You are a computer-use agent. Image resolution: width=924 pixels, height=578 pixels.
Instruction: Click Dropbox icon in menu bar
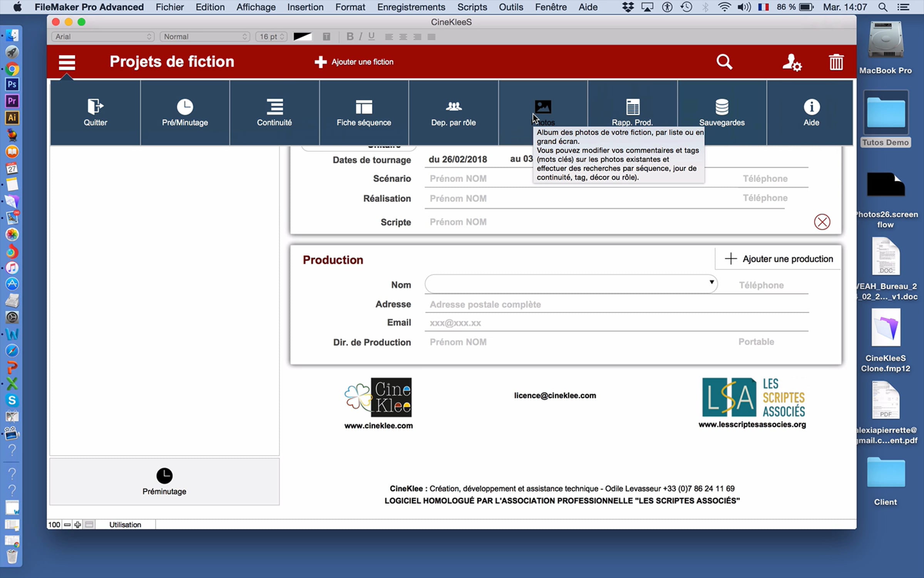click(x=628, y=7)
